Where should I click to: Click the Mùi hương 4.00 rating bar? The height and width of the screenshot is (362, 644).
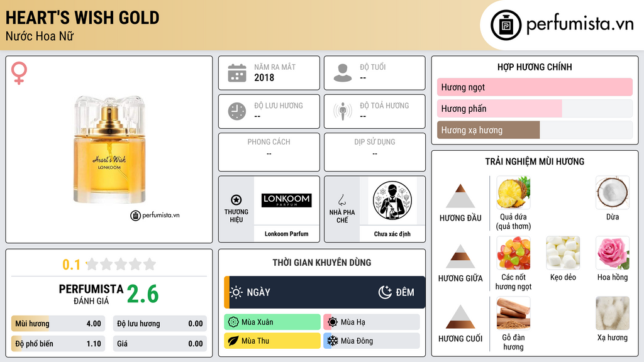58,324
